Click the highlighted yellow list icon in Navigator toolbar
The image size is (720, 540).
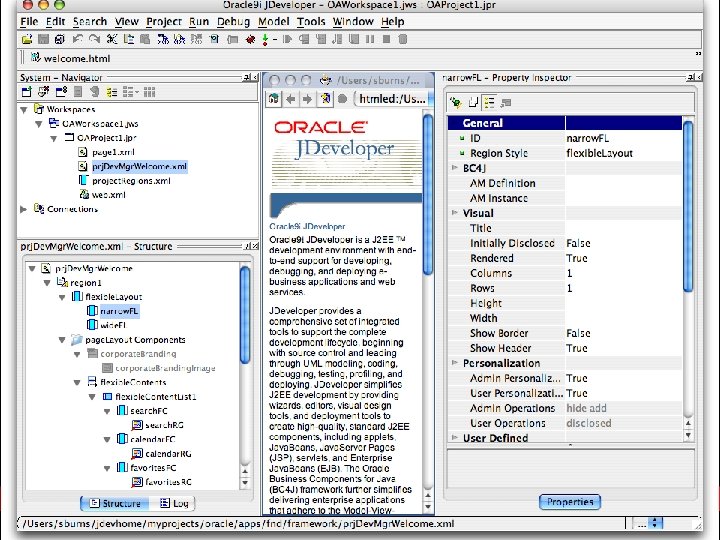point(112,92)
